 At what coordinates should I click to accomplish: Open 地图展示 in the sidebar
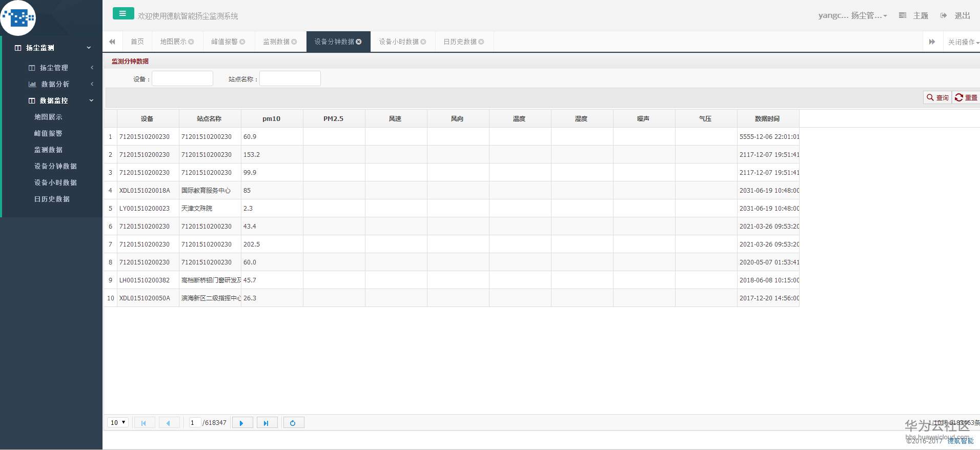[x=48, y=117]
